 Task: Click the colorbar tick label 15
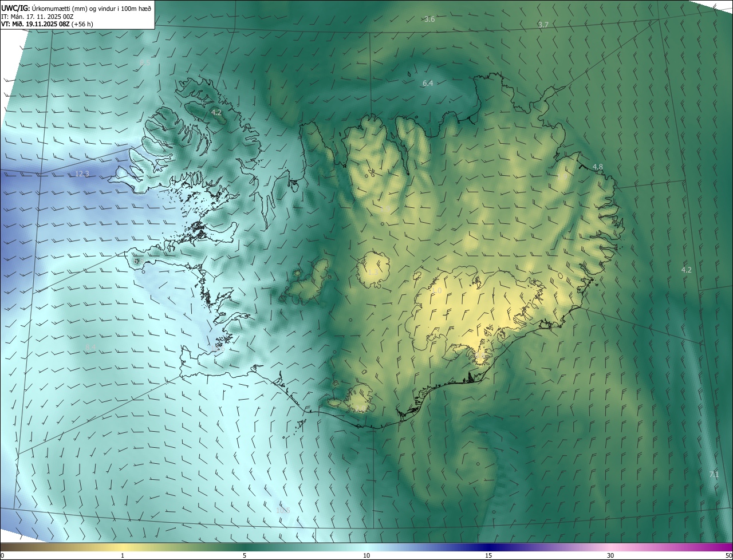click(x=488, y=555)
